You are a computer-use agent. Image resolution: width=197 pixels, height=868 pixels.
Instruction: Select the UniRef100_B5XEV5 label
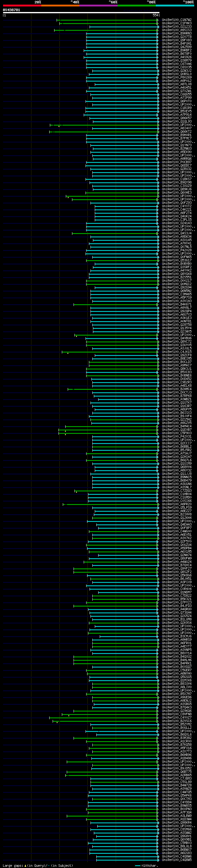click(x=176, y=111)
